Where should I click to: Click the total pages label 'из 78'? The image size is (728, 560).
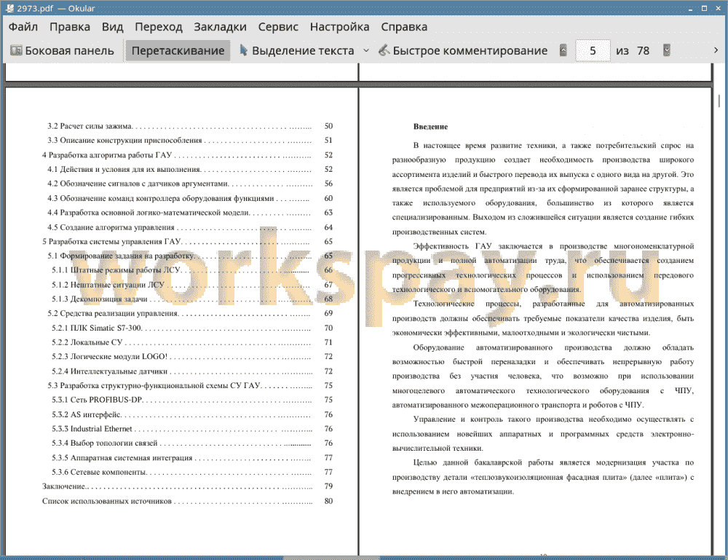633,51
